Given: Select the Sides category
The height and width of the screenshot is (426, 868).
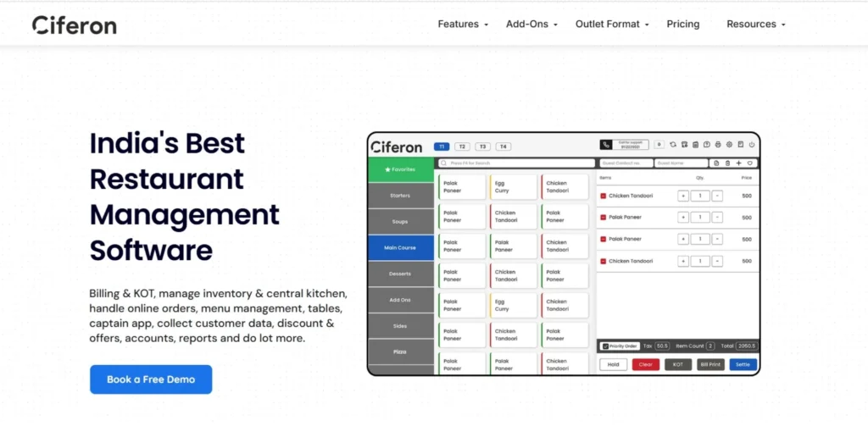Looking at the screenshot, I should (401, 326).
